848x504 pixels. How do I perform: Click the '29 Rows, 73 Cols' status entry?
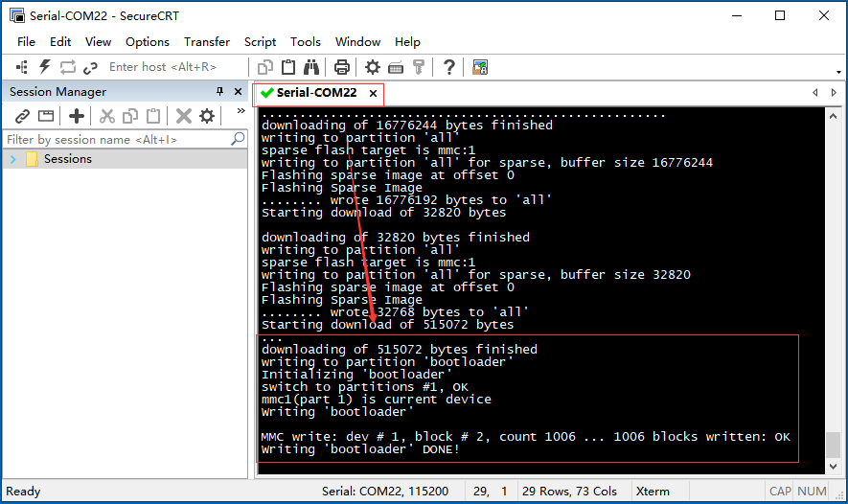point(569,491)
